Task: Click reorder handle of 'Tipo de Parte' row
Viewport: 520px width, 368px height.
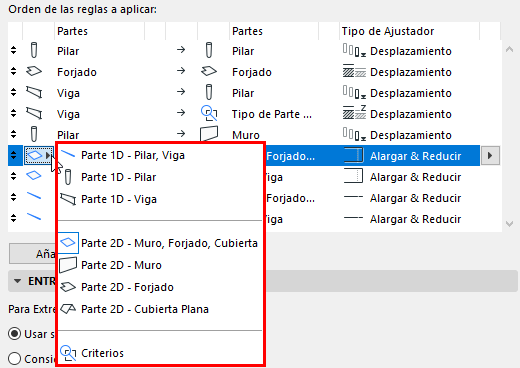Action: [13, 113]
